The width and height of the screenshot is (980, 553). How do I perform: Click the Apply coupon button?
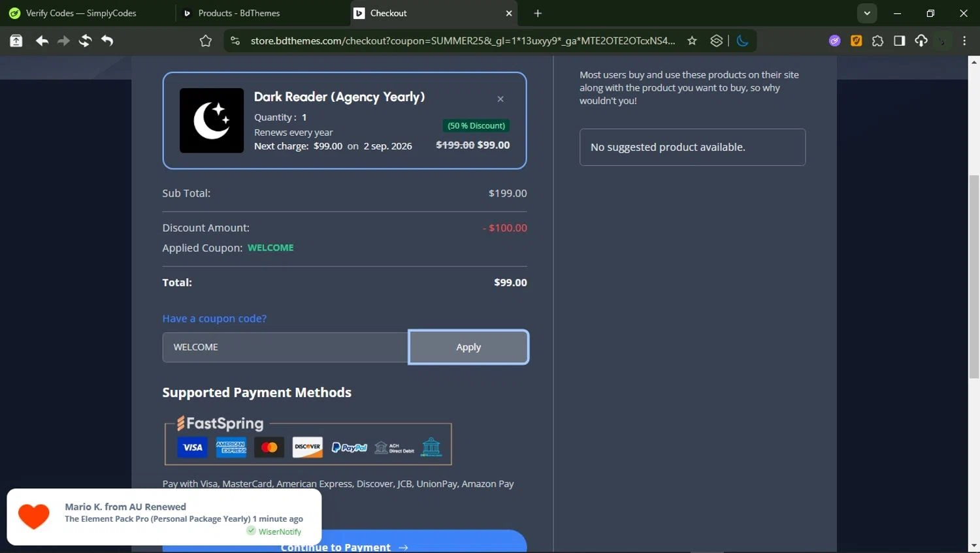click(468, 347)
